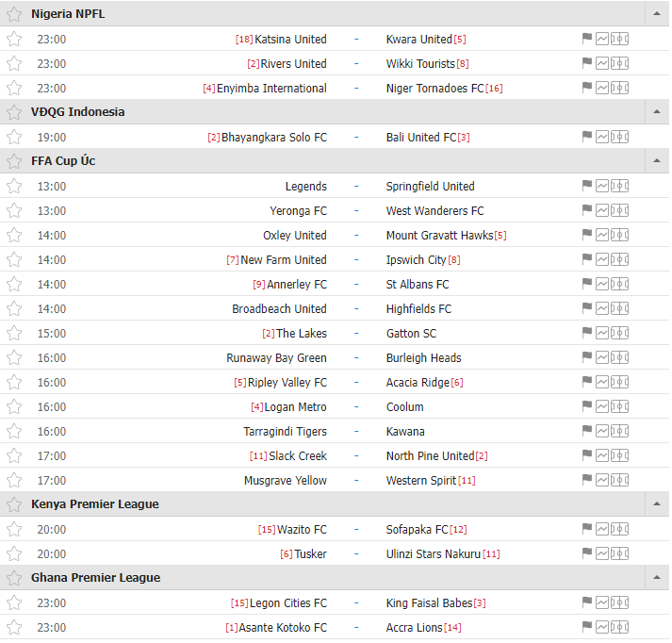Open the flag icon in the Legends vs Springfield United row
The image size is (672, 643).
pos(587,186)
